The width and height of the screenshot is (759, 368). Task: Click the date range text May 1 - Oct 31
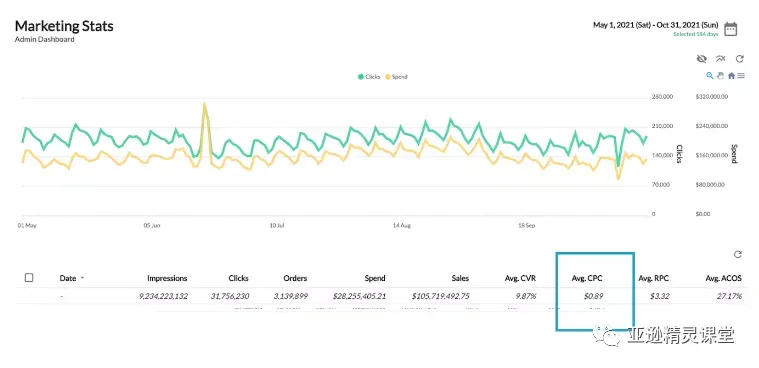click(655, 26)
